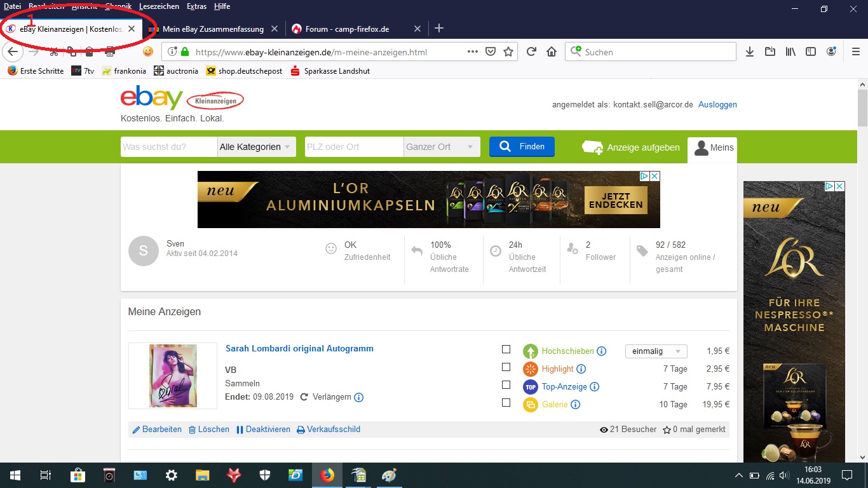Open the Alle Kategorien dropdown
The width and height of the screenshot is (868, 488).
click(x=257, y=147)
